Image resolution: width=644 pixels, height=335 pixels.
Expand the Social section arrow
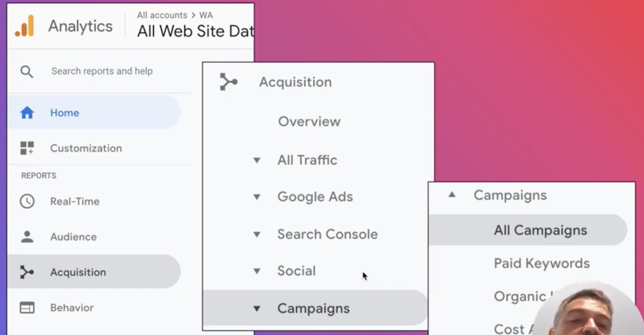pos(257,271)
